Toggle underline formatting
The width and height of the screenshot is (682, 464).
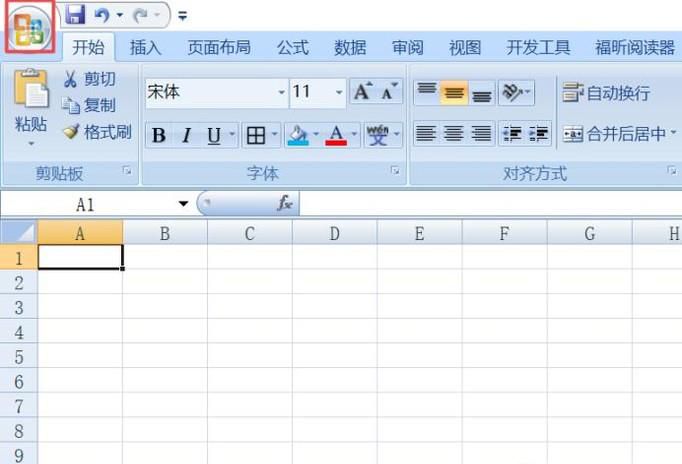tap(214, 135)
